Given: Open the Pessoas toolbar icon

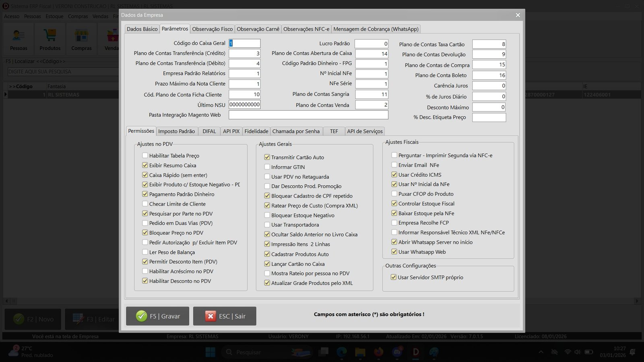Looking at the screenshot, I should (19, 36).
